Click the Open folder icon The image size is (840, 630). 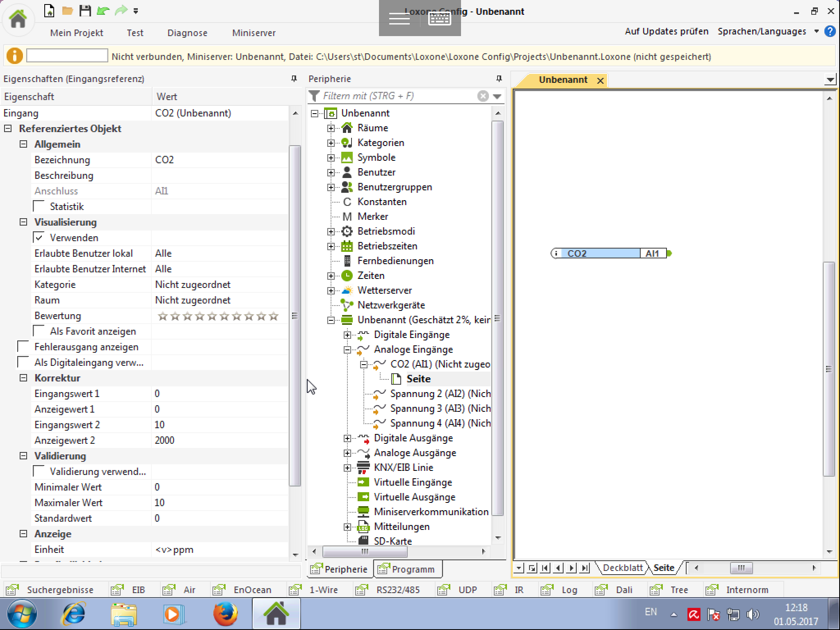(x=67, y=11)
